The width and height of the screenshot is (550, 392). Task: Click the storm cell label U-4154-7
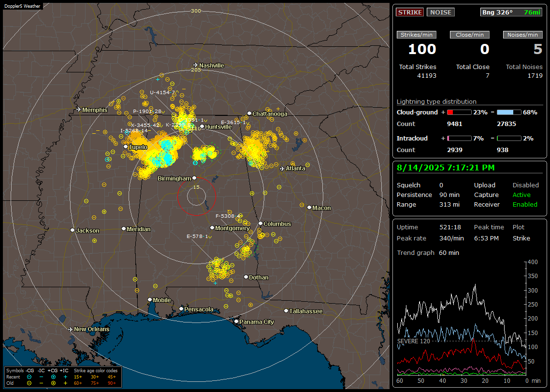[162, 93]
